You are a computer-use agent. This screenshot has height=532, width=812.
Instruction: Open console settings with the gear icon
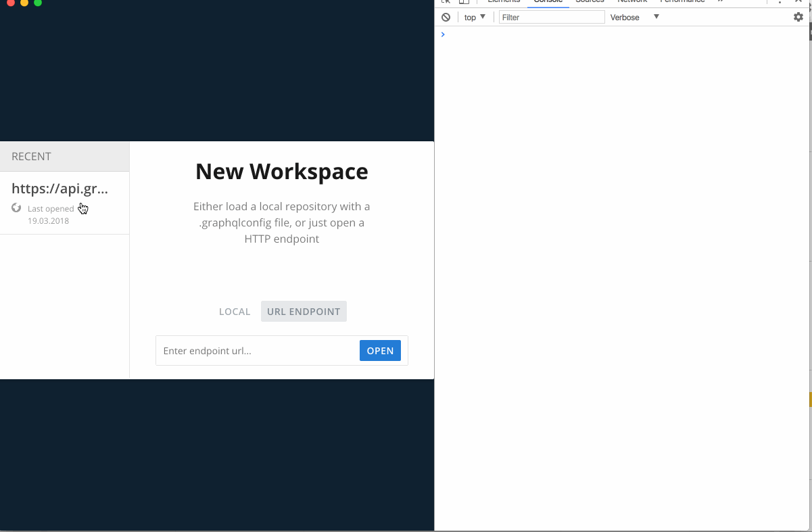pos(798,17)
